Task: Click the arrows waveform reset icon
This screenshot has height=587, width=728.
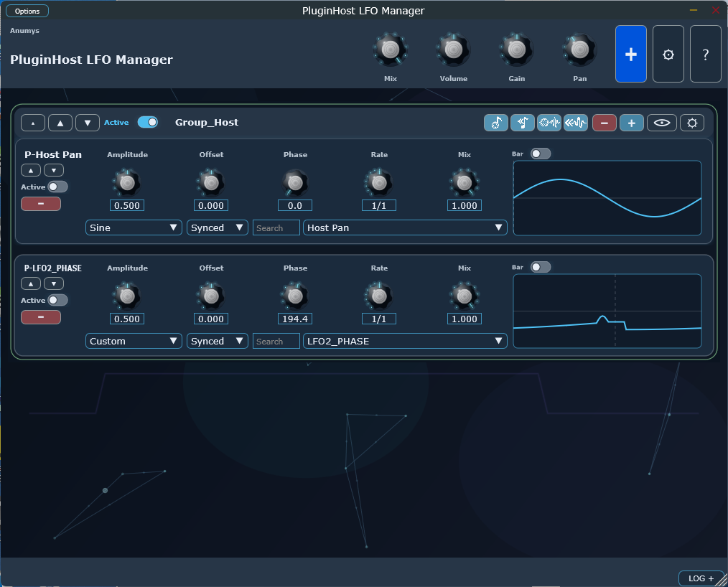Action: point(576,123)
